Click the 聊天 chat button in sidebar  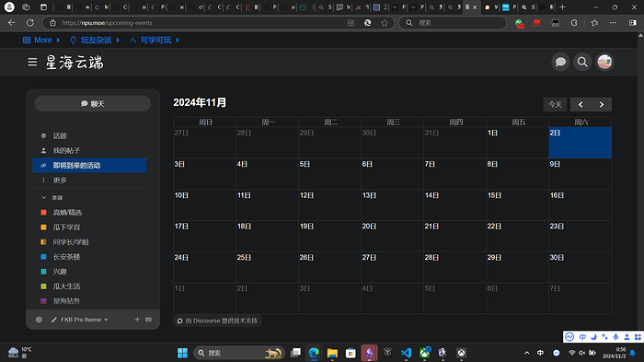click(x=92, y=104)
